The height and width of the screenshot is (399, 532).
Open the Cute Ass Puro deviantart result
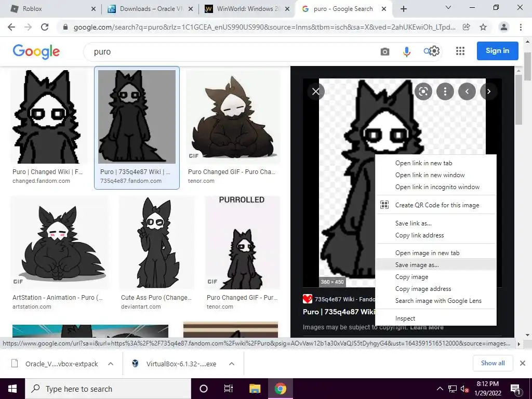click(x=156, y=302)
